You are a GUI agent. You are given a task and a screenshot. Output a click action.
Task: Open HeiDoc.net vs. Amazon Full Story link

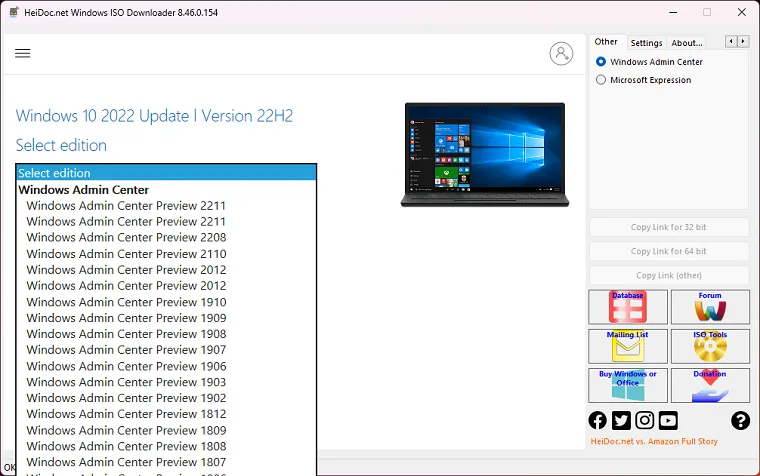pos(654,441)
